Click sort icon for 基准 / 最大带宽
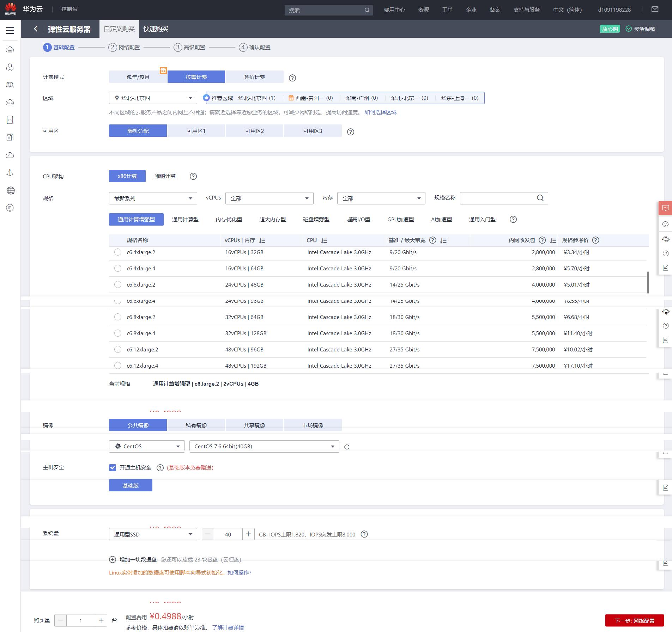The image size is (672, 632). point(443,241)
